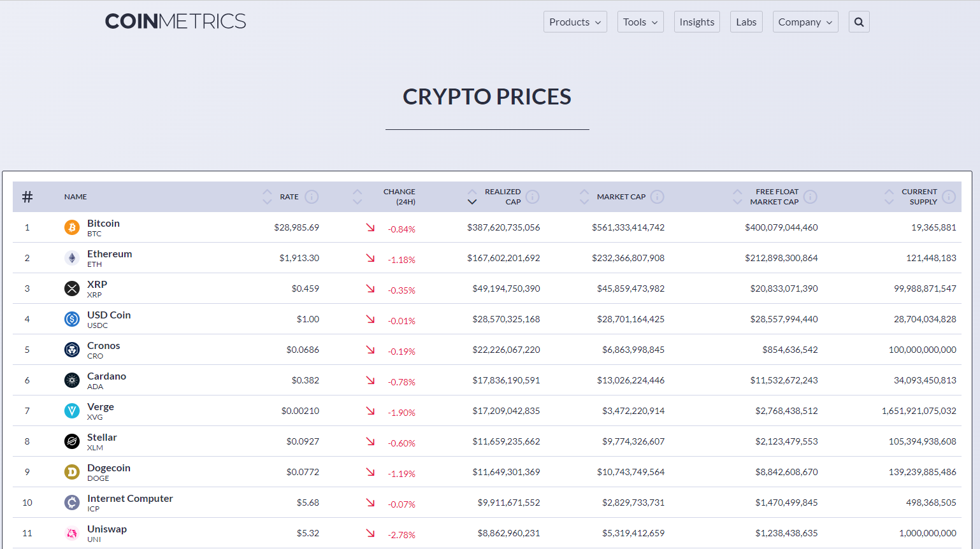The width and height of the screenshot is (980, 549).
Task: Click the USD Coin logo
Action: click(x=72, y=319)
